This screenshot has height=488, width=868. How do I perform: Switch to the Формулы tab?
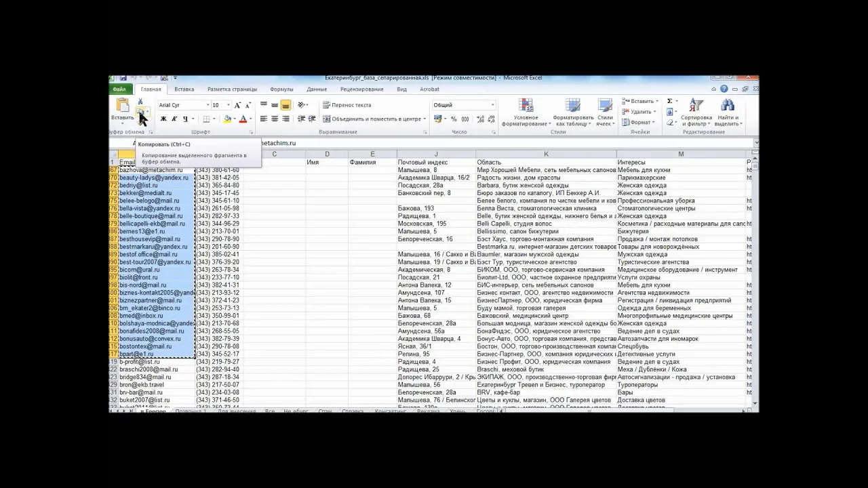pos(281,89)
